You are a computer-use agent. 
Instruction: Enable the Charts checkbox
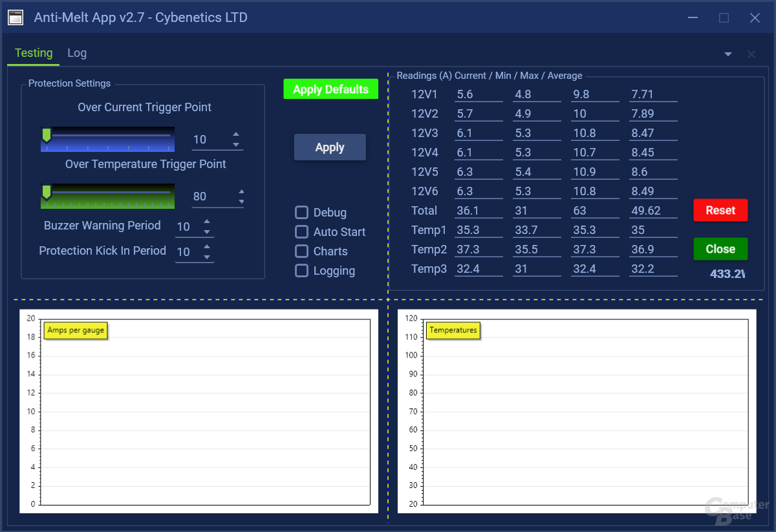[x=301, y=251]
